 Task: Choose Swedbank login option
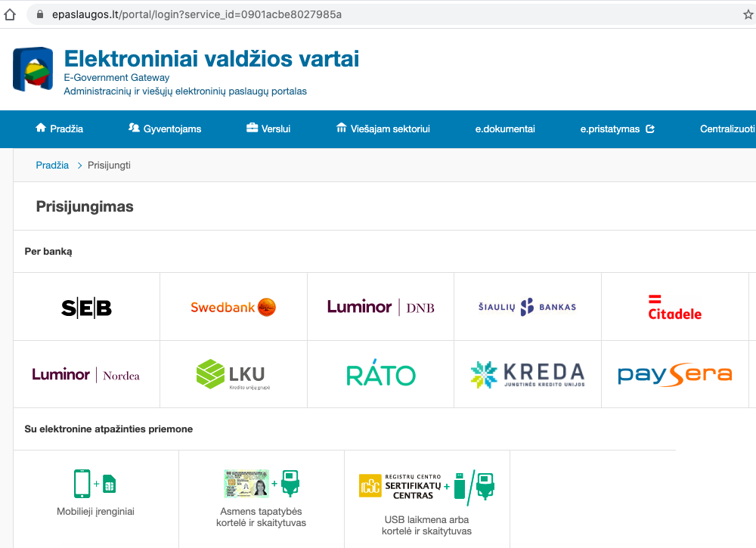click(234, 307)
